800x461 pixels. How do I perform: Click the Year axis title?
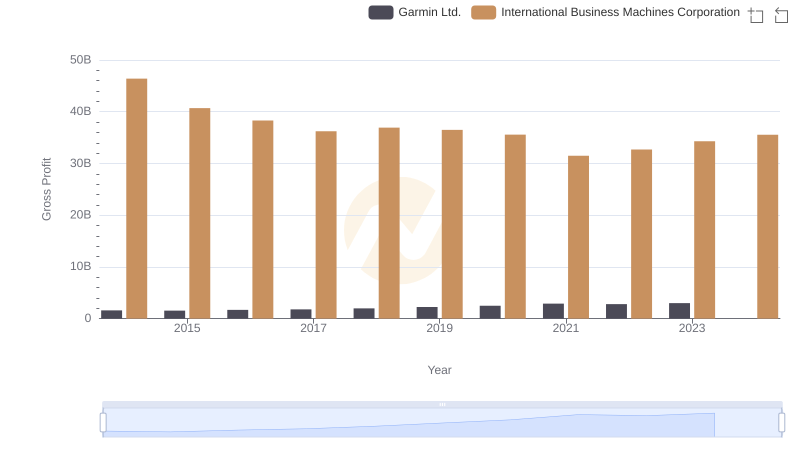tap(439, 370)
